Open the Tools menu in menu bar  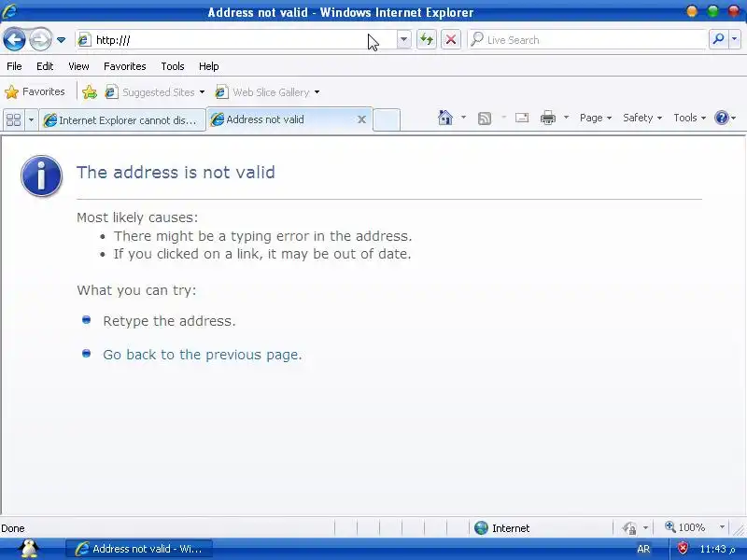coord(173,66)
